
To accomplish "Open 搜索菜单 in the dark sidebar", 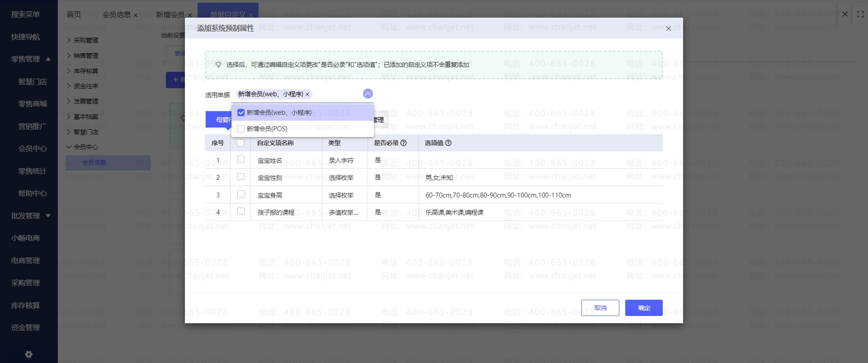I will click(x=26, y=14).
